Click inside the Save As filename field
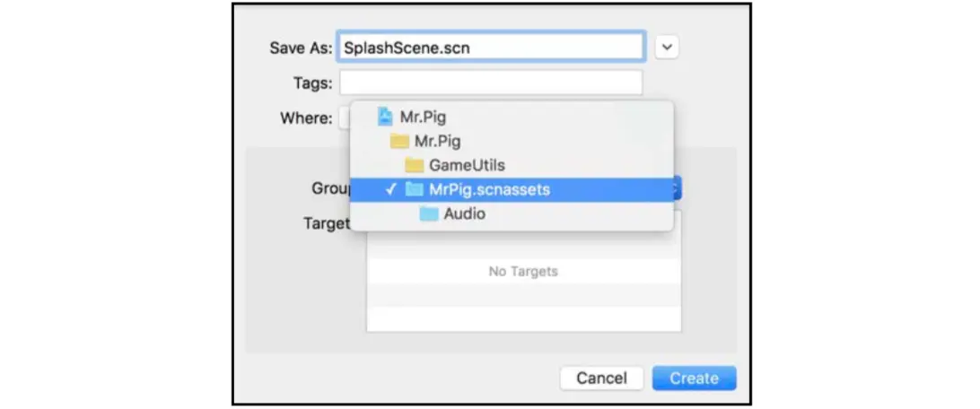Viewport: 980px width, 409px height. pos(490,48)
